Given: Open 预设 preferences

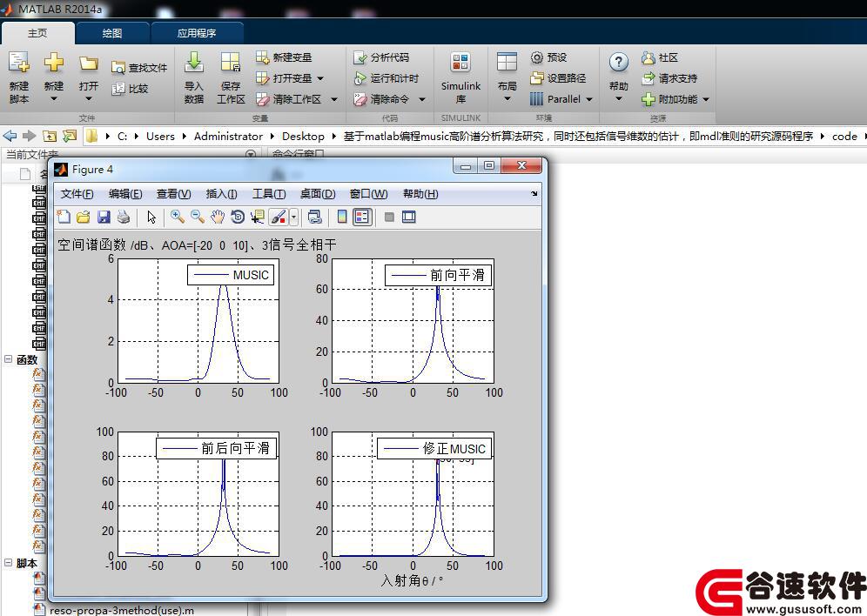Looking at the screenshot, I should 548,57.
